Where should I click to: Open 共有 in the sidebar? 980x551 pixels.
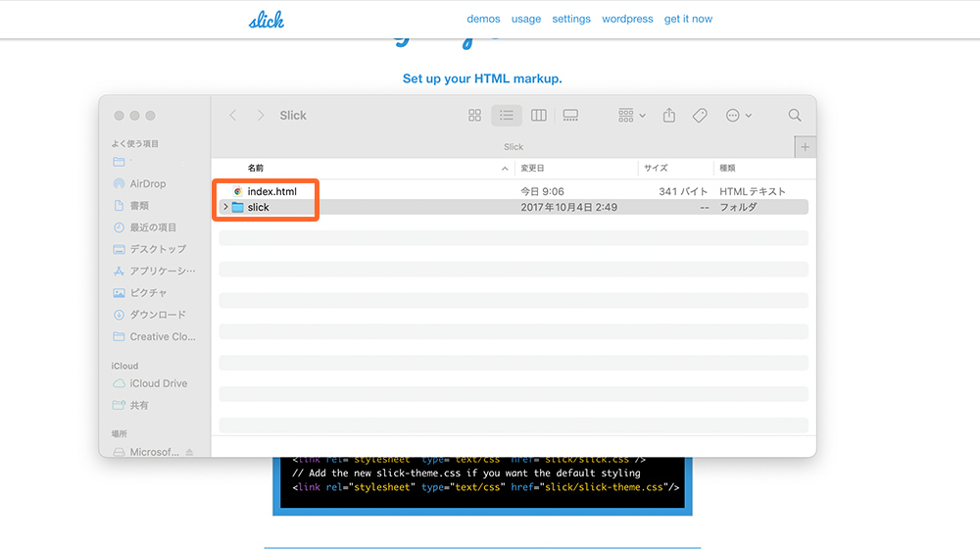pos(139,405)
